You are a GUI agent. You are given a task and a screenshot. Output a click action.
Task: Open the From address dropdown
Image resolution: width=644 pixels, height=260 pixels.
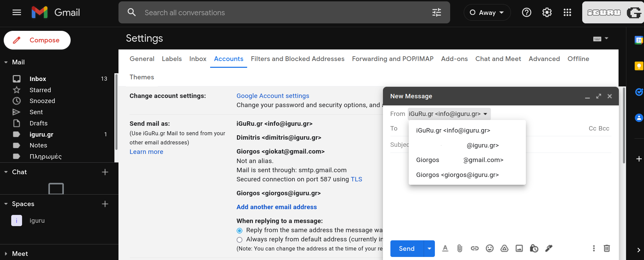449,114
